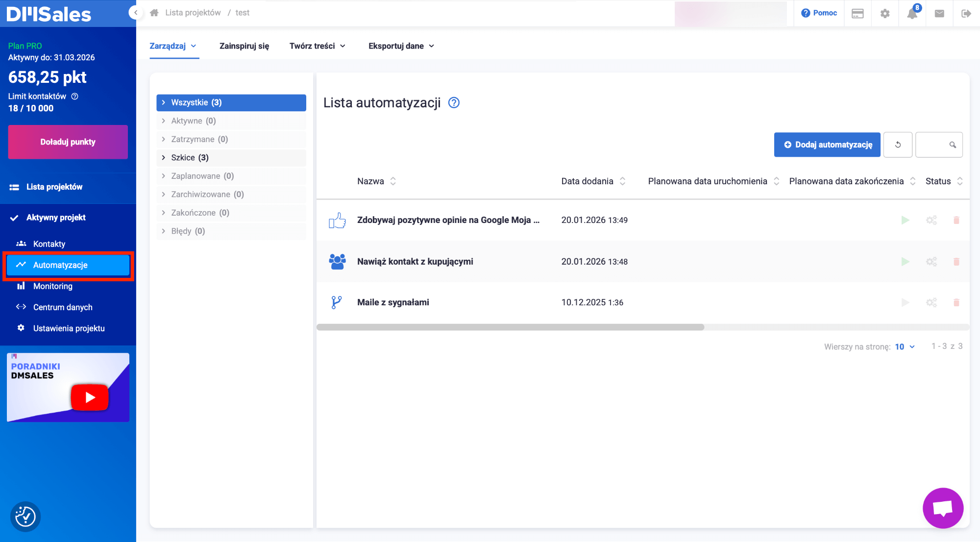Refresh the automation list with the reload icon
The image size is (980, 542).
898,145
